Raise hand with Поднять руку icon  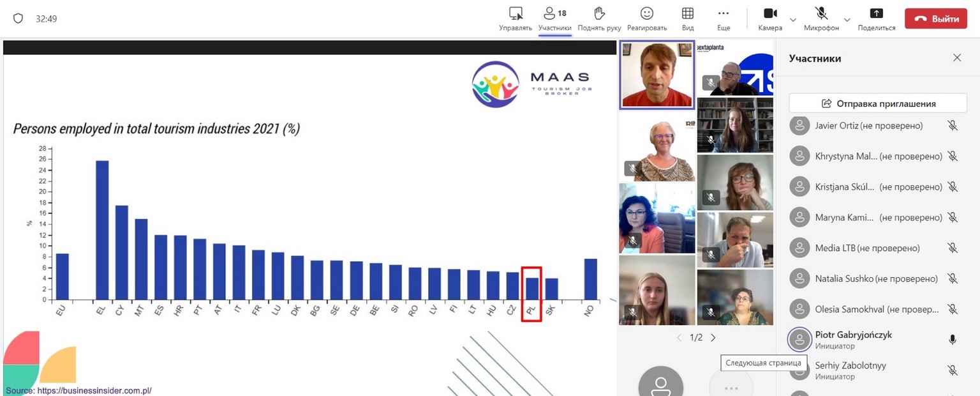599,19
